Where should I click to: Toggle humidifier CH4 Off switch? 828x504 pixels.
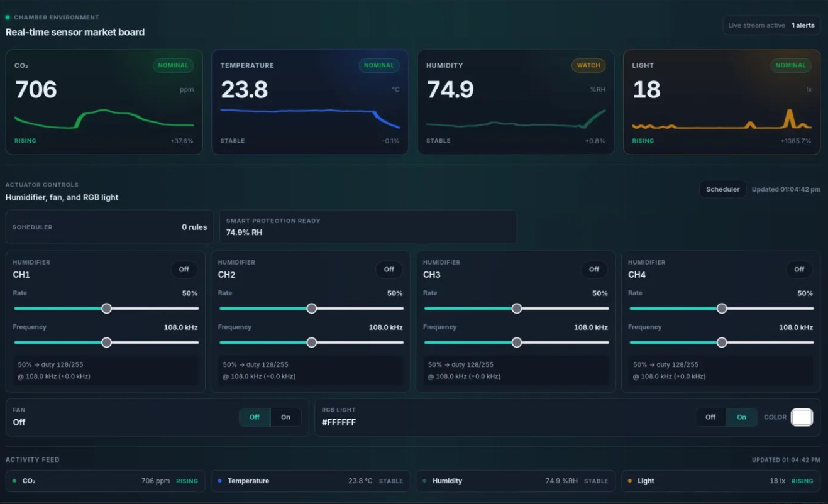799,270
